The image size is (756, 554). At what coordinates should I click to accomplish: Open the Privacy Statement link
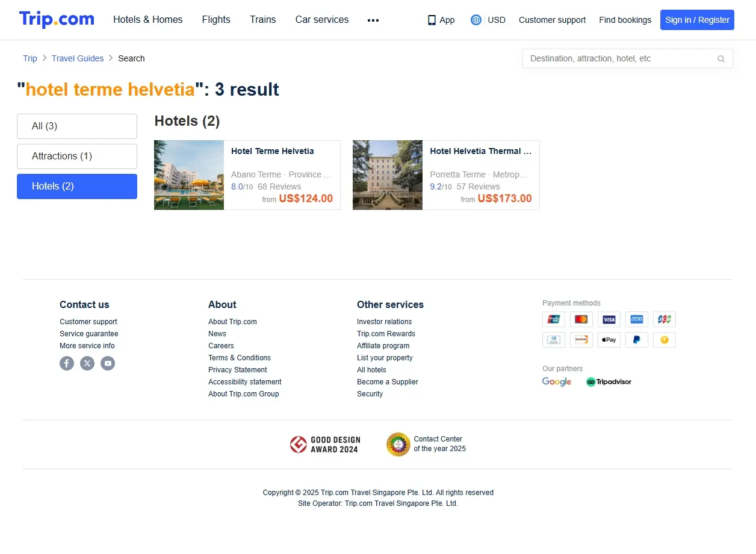[x=238, y=370]
